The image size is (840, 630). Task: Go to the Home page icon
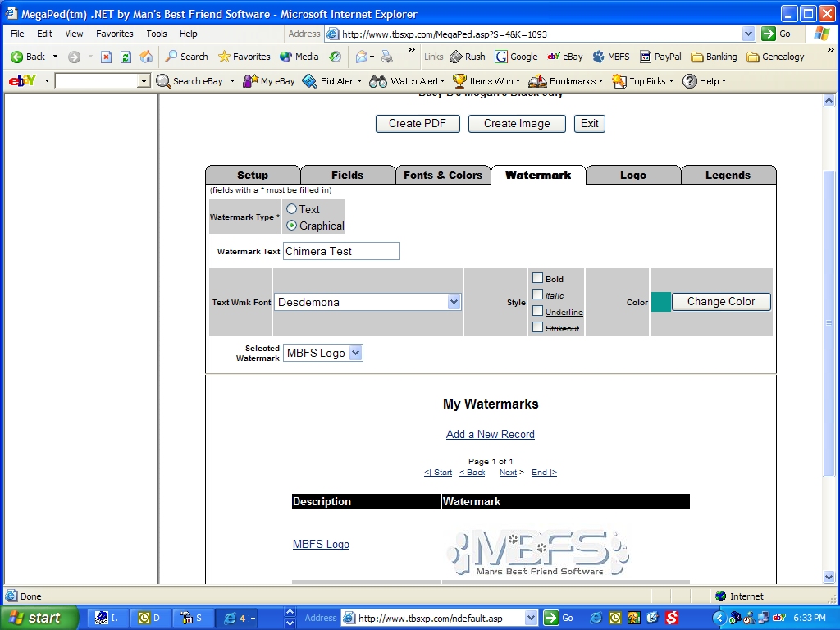[x=146, y=57]
